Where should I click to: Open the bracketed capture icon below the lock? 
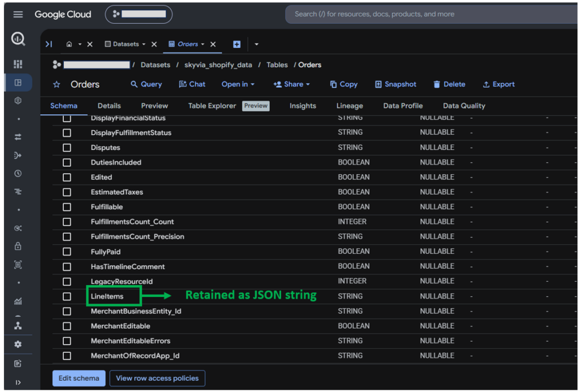pos(18,265)
